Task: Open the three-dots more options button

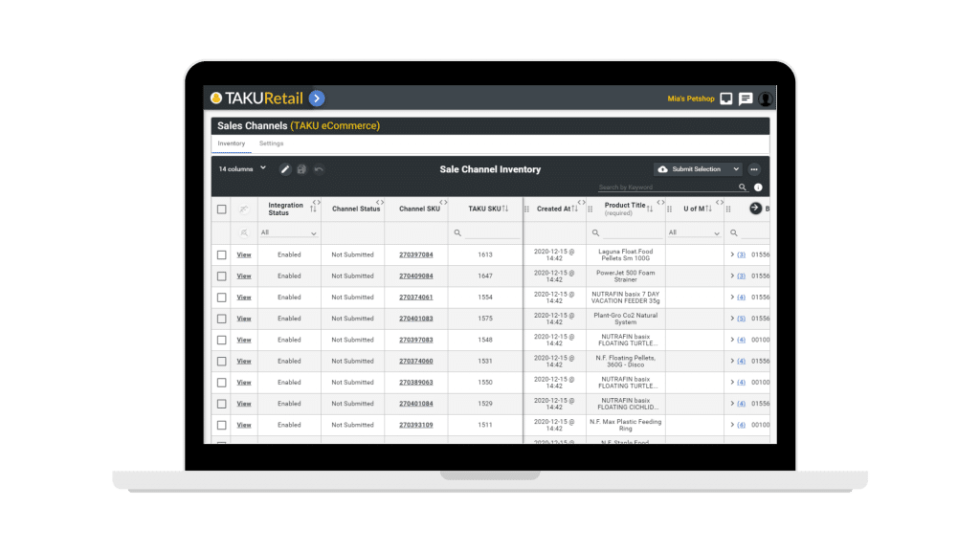Action: point(754,169)
